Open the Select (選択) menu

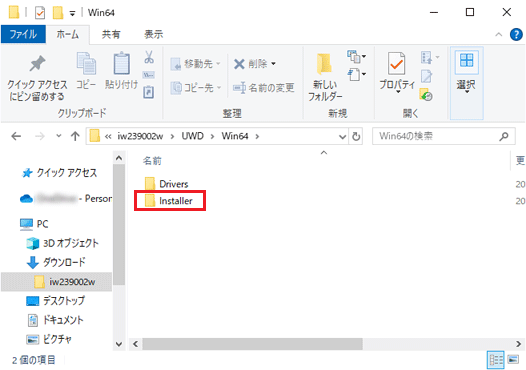point(466,83)
